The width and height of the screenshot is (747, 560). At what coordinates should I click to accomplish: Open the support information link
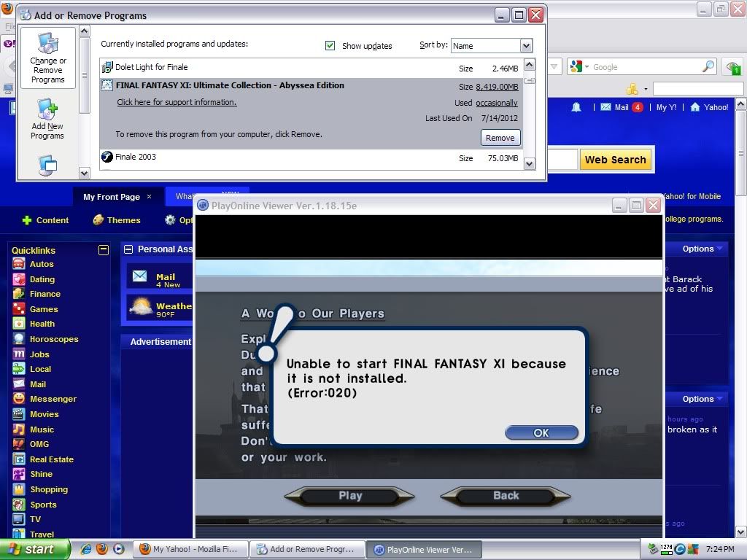pyautogui.click(x=177, y=102)
